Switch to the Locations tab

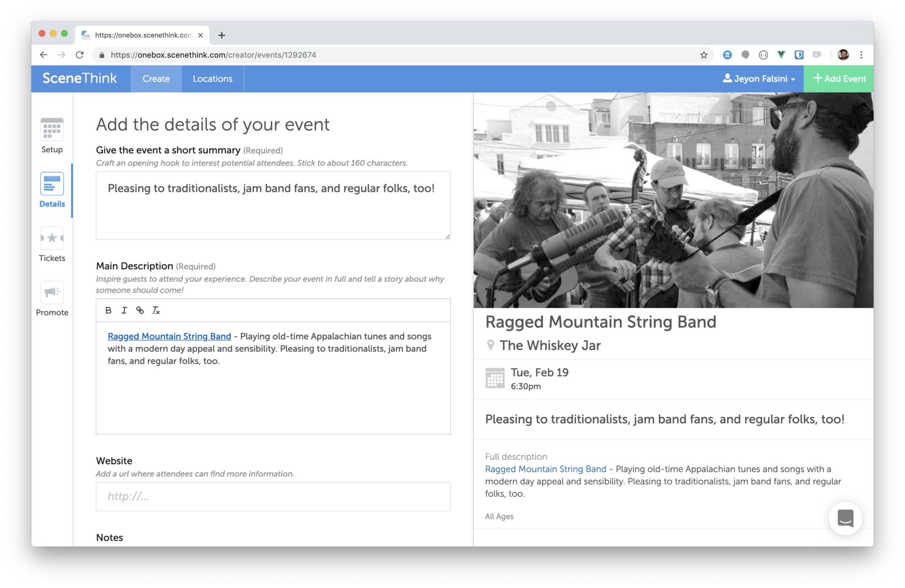(213, 79)
